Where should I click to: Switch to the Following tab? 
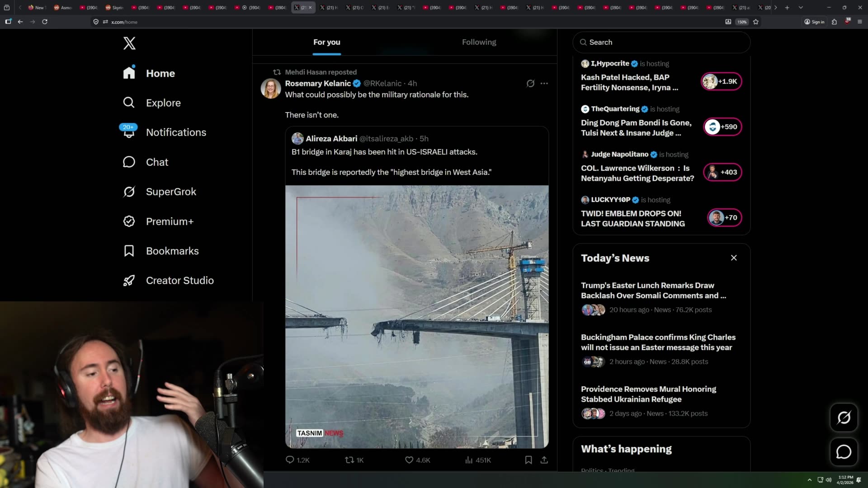(479, 42)
